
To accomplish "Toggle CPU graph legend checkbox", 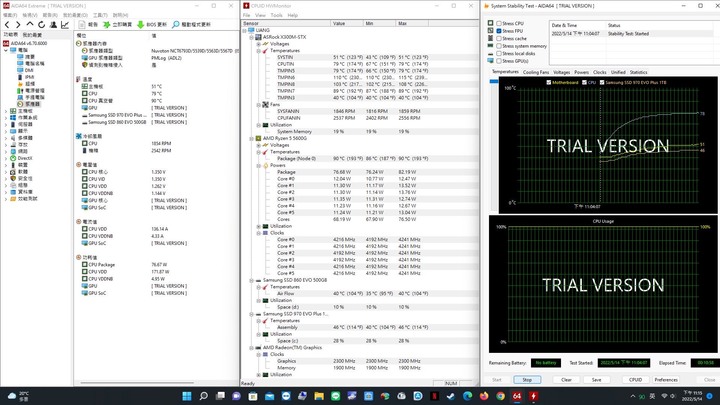I will tap(584, 83).
